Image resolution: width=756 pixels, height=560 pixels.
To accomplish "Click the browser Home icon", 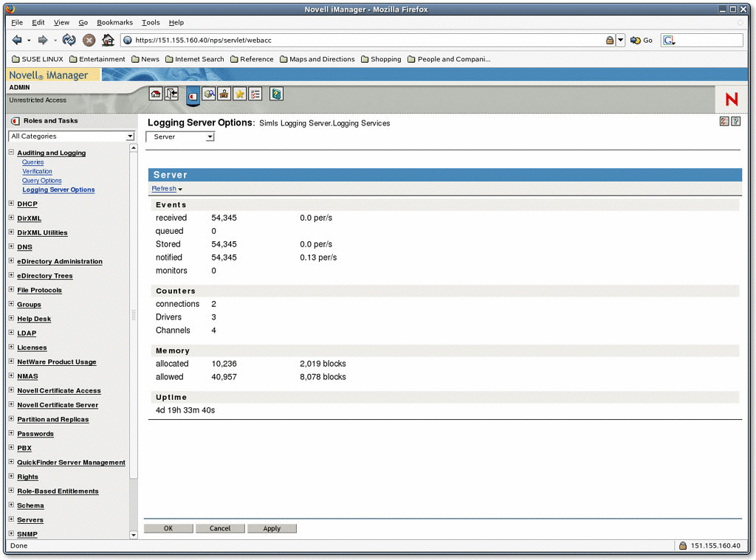I will (x=108, y=40).
